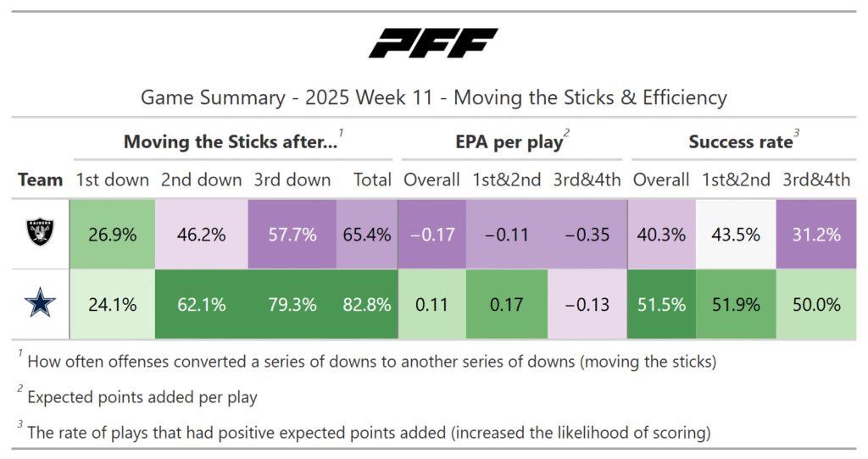868x459 pixels.
Task: Click the Cowboys star logo
Action: click(x=40, y=305)
